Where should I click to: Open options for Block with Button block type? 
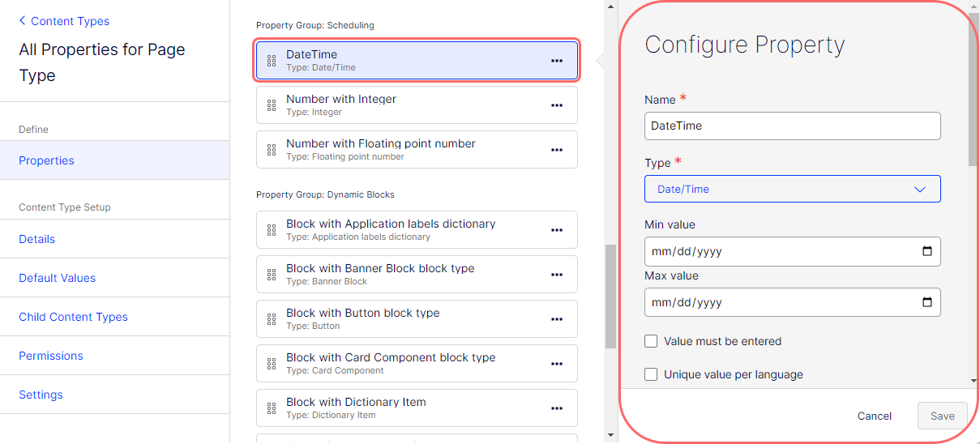click(557, 319)
